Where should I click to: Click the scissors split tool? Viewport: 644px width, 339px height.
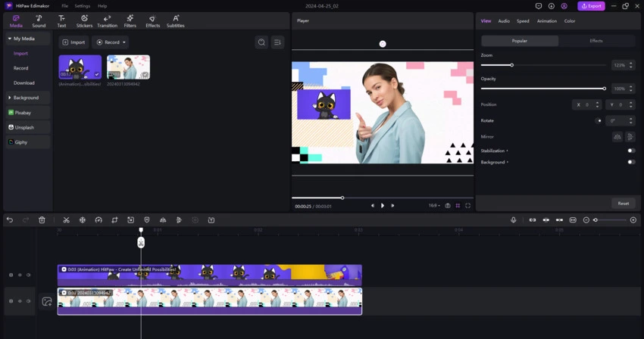coord(66,220)
